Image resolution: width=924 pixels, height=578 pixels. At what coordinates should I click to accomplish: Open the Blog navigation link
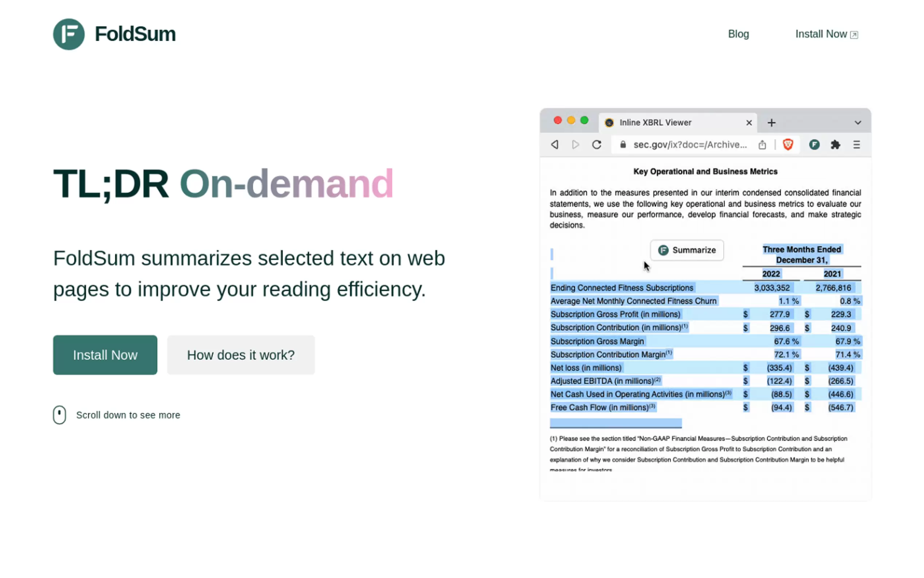pos(738,34)
